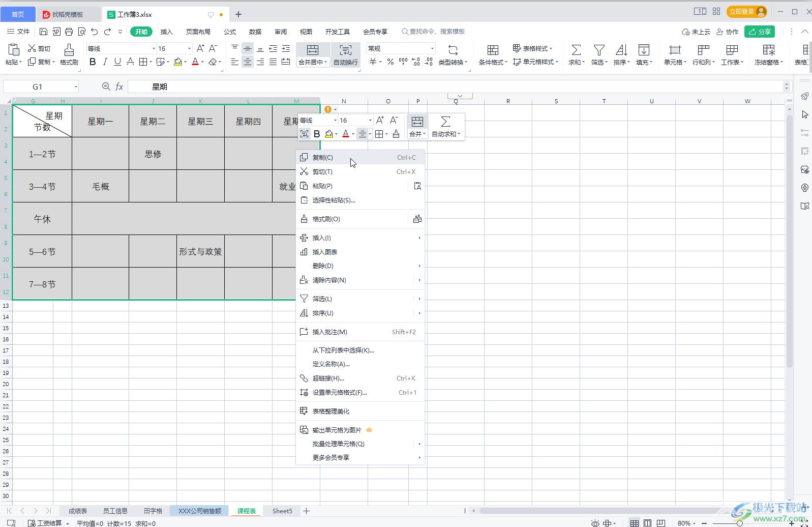Screen dimensions: 812x527
Task: Open the 常规 number format dropdown
Action: [432, 48]
